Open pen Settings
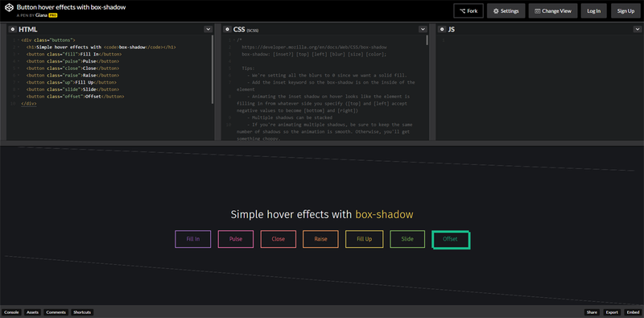The height and width of the screenshot is (318, 644). [x=506, y=11]
